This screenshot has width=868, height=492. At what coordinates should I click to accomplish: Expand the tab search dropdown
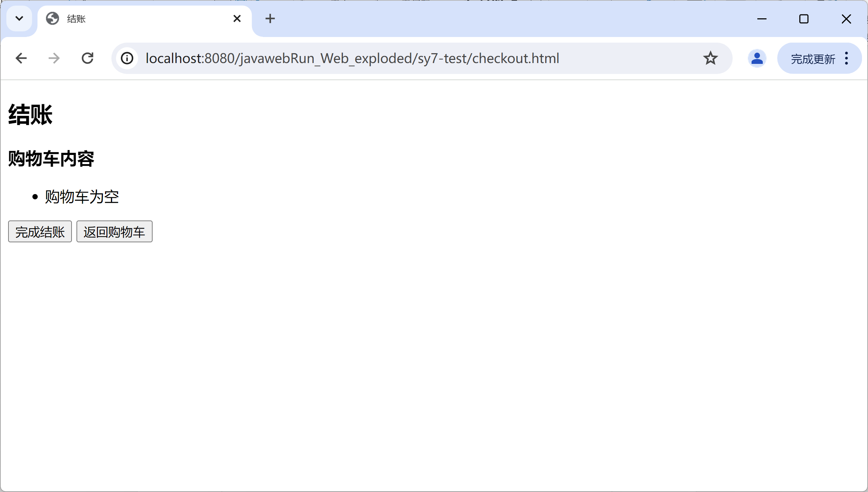(x=19, y=19)
